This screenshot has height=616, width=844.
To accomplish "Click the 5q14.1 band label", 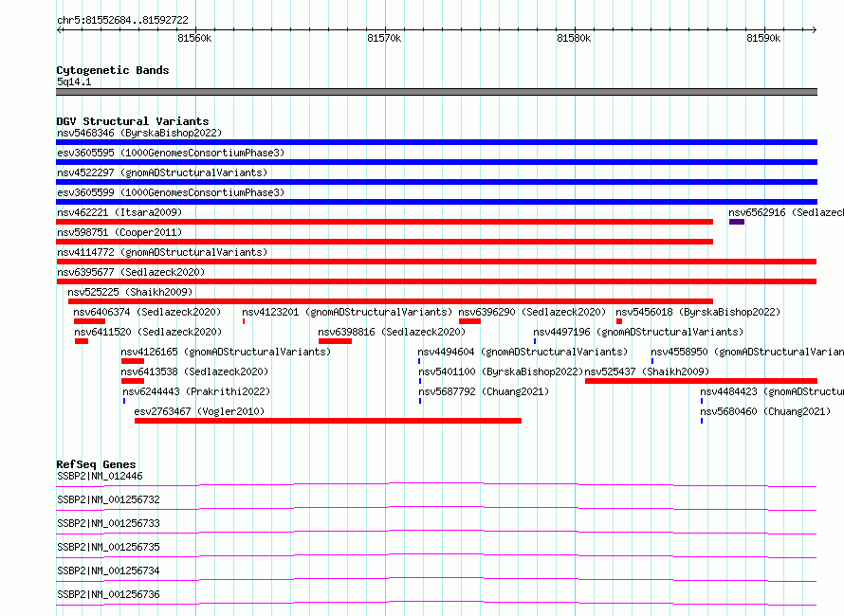I will click(x=74, y=82).
